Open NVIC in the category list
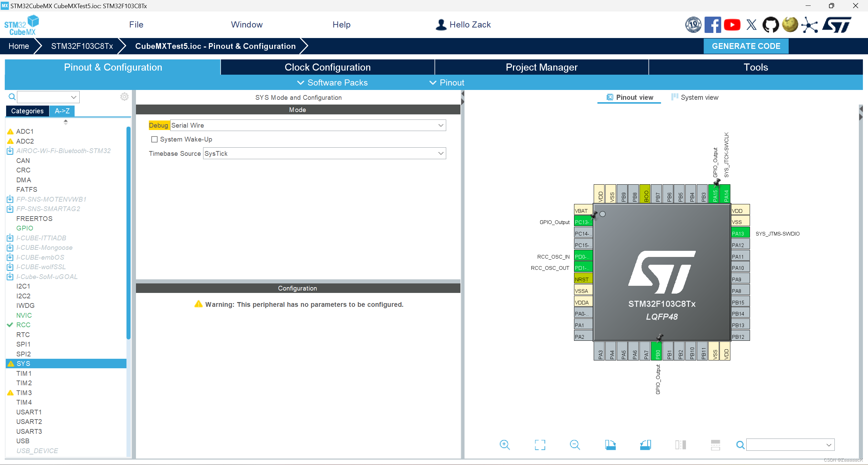The image size is (868, 465). coord(24,315)
